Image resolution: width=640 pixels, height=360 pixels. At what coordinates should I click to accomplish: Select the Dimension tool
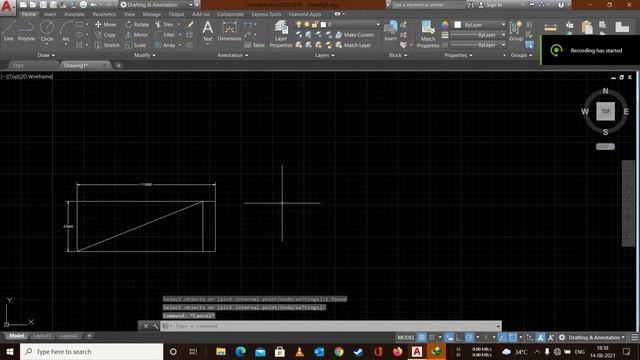229,31
